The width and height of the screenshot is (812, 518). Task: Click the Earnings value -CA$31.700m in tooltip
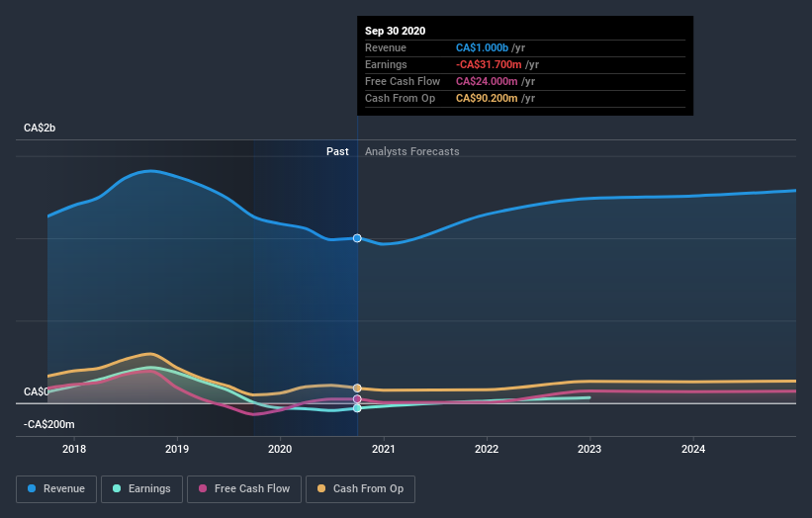[x=489, y=64]
